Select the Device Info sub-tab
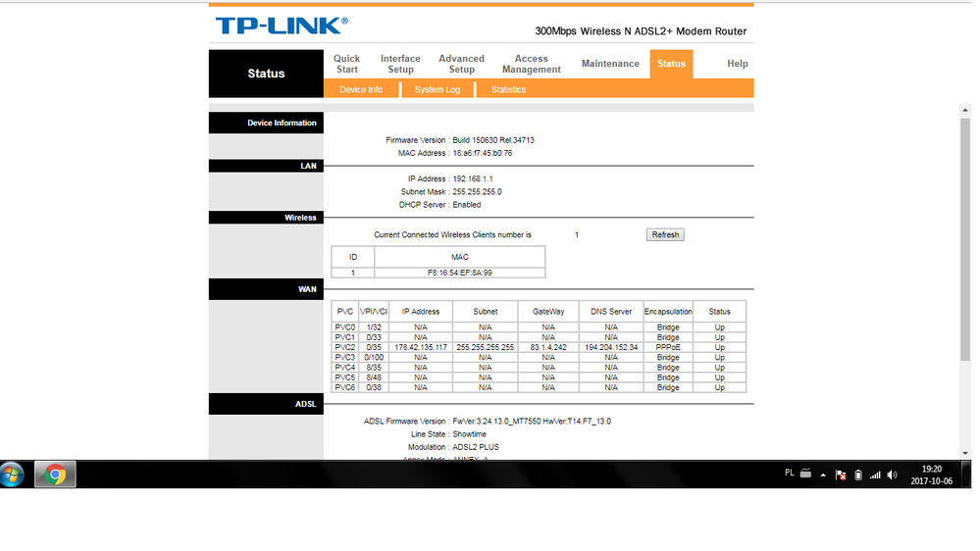Viewport: 980px width, 551px height. [x=361, y=89]
